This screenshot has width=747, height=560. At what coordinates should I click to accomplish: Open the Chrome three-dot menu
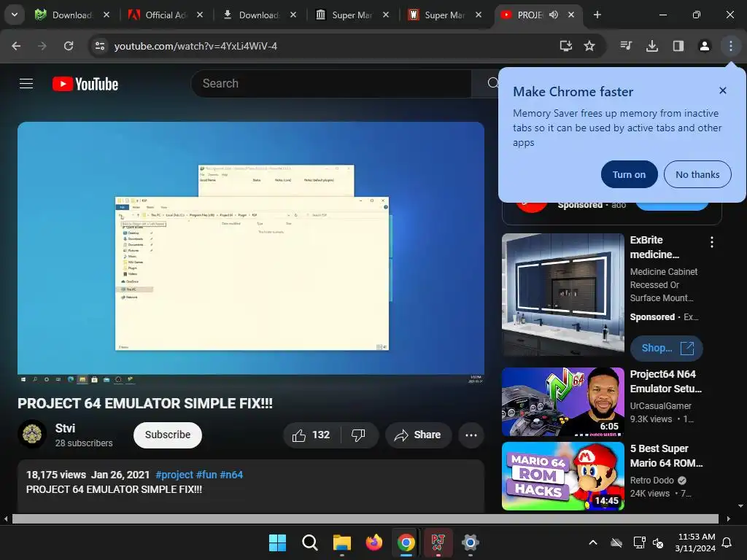(730, 46)
